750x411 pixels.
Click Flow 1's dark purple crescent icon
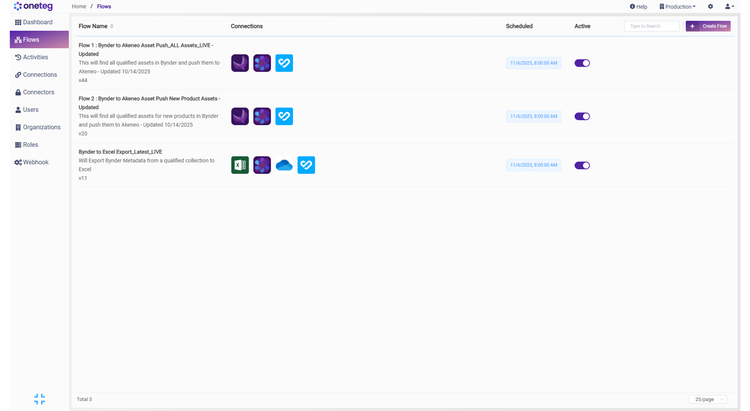pyautogui.click(x=240, y=63)
